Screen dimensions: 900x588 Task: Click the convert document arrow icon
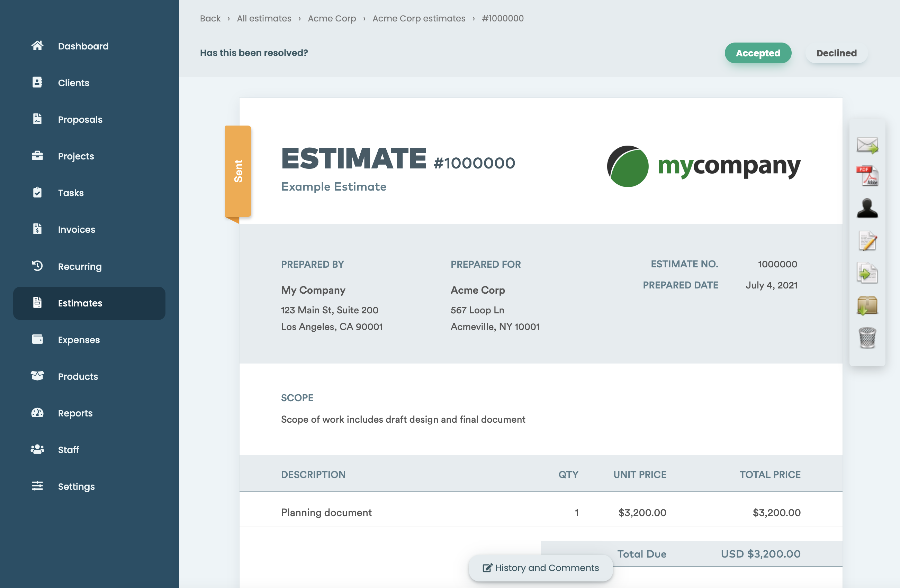point(867,273)
